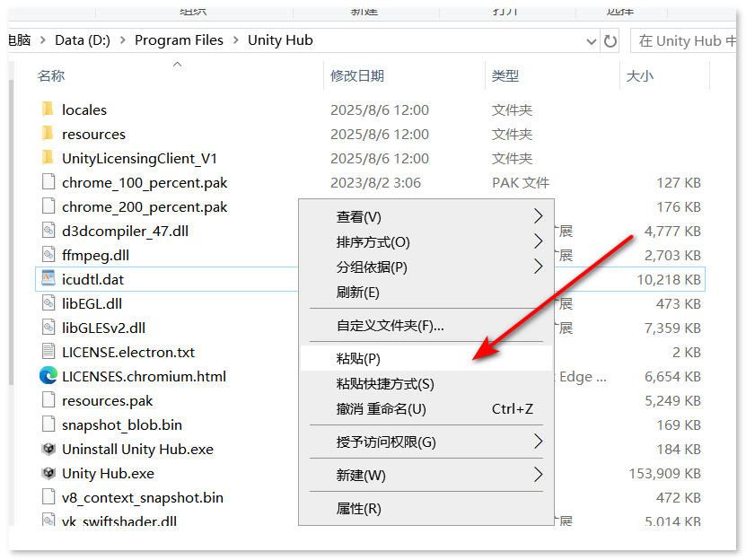746x560 pixels.
Task: Expand 授予访问权限(G) submenu arrow
Action: click(x=538, y=442)
